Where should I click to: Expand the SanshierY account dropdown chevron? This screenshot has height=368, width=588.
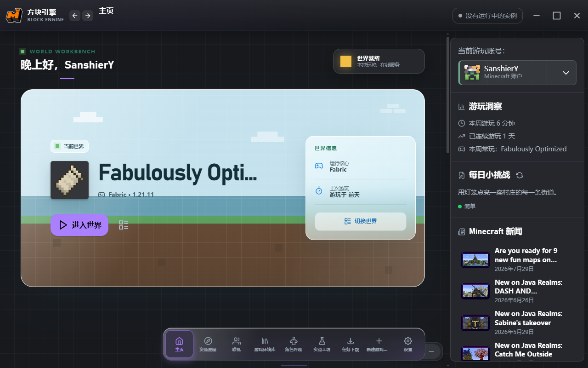566,73
